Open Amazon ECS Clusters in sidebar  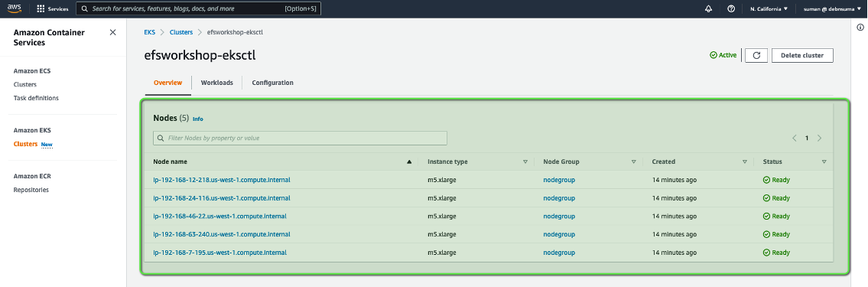[x=25, y=85]
